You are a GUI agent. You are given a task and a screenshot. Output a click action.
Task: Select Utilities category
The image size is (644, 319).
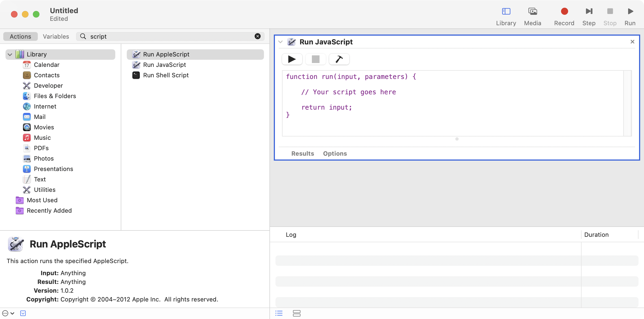point(45,190)
